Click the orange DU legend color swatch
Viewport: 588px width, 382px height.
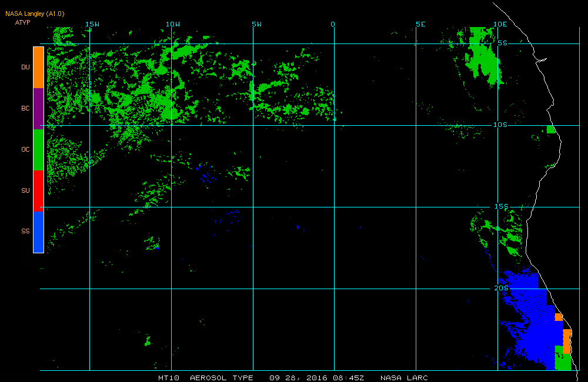tap(39, 68)
